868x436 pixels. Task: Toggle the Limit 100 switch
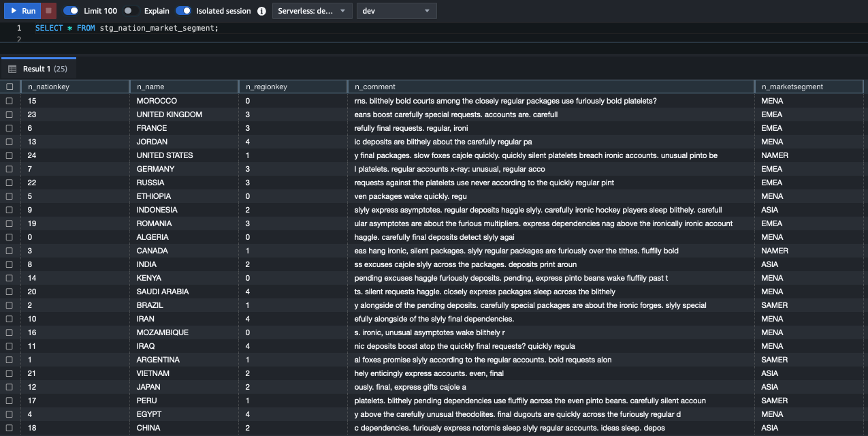coord(71,11)
